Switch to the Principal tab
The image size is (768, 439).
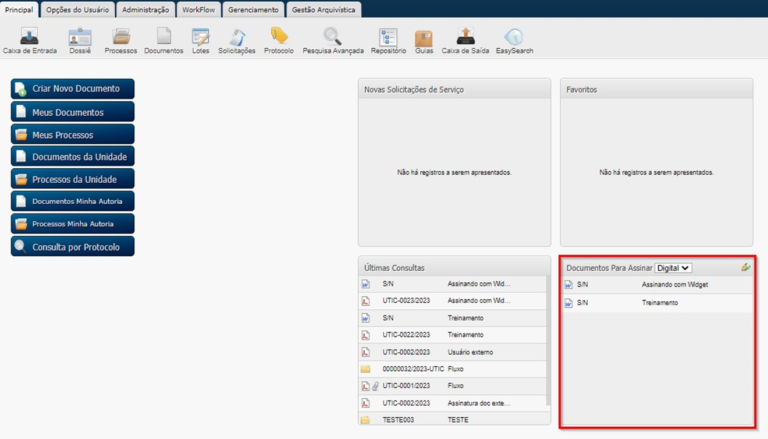tap(19, 10)
